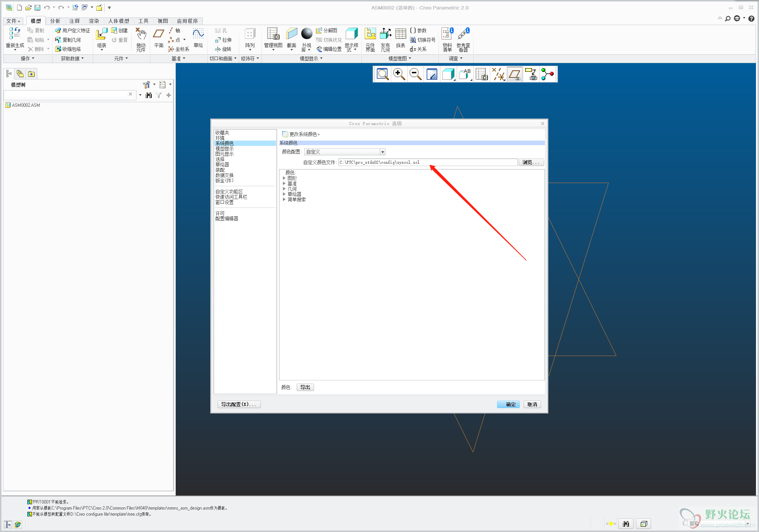Click the Zoom In magnifier icon
Screen dimensions: 759x532
tap(399, 74)
